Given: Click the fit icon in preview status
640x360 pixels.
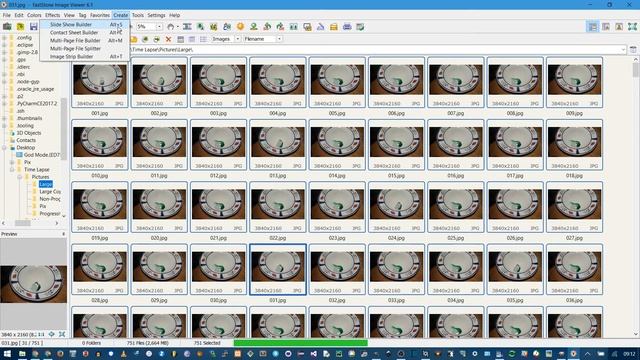Looking at the screenshot, I should (x=62, y=334).
